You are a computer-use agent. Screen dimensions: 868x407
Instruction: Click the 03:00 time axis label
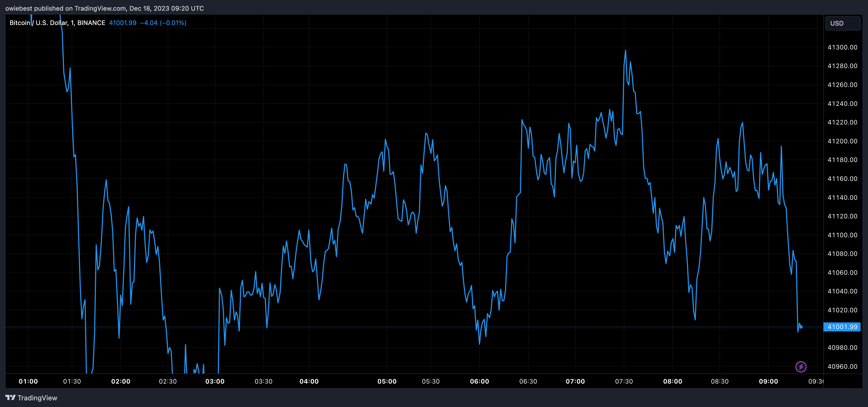215,381
